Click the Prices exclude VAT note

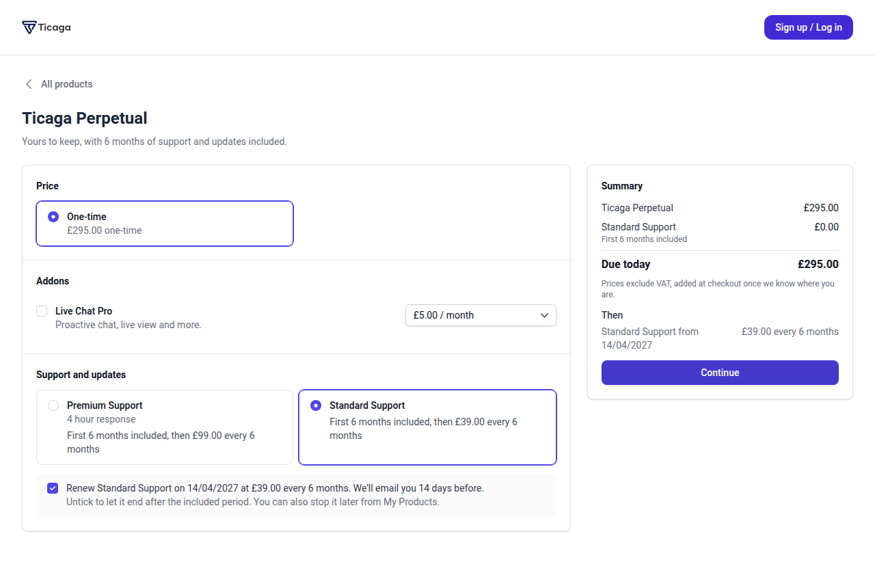tap(718, 289)
